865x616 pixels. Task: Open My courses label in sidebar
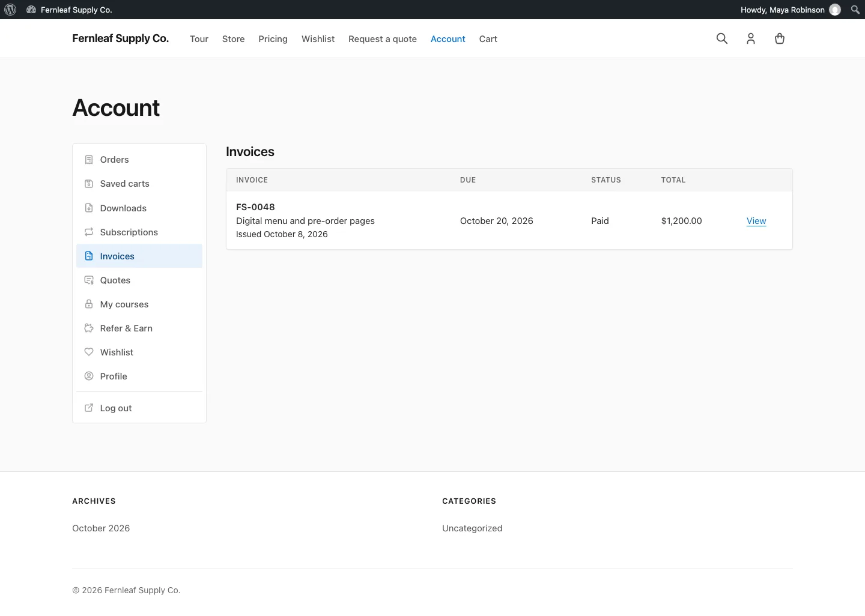[x=124, y=304]
